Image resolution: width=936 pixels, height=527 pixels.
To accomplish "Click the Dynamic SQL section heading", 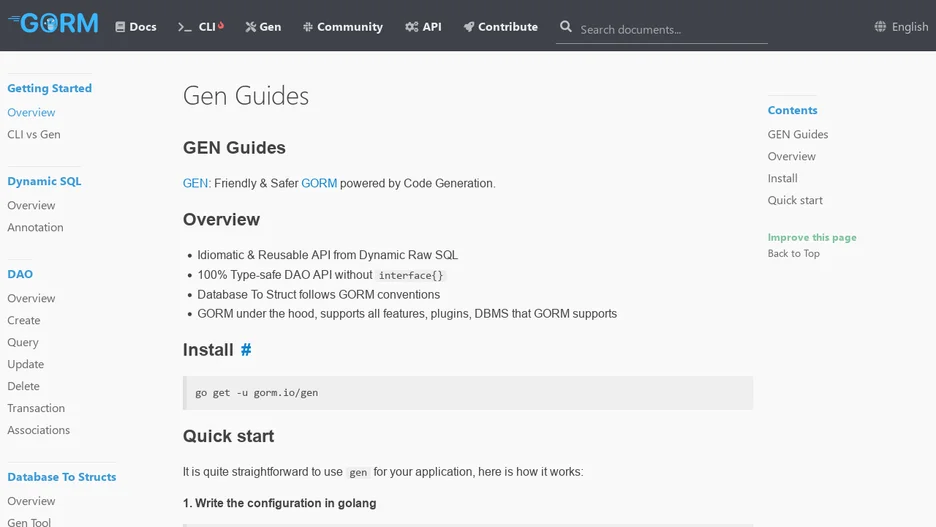I will (44, 181).
